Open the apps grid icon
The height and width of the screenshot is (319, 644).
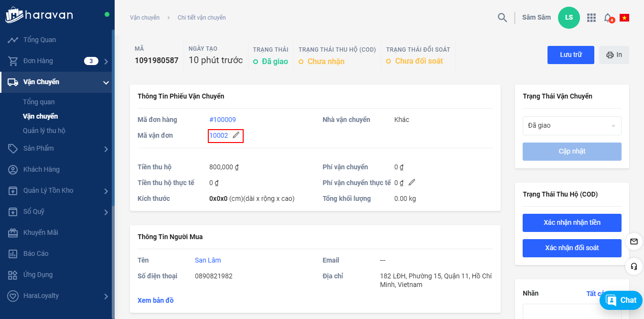tap(591, 18)
